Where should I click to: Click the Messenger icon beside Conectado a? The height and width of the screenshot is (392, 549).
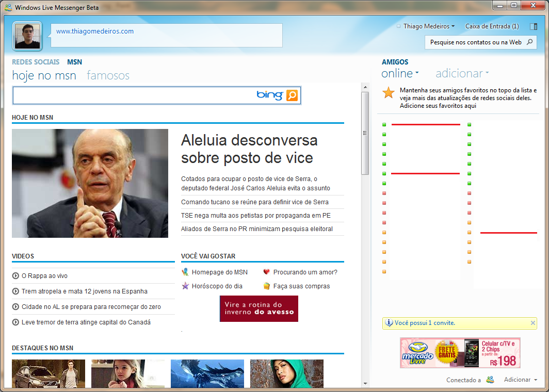(490, 380)
